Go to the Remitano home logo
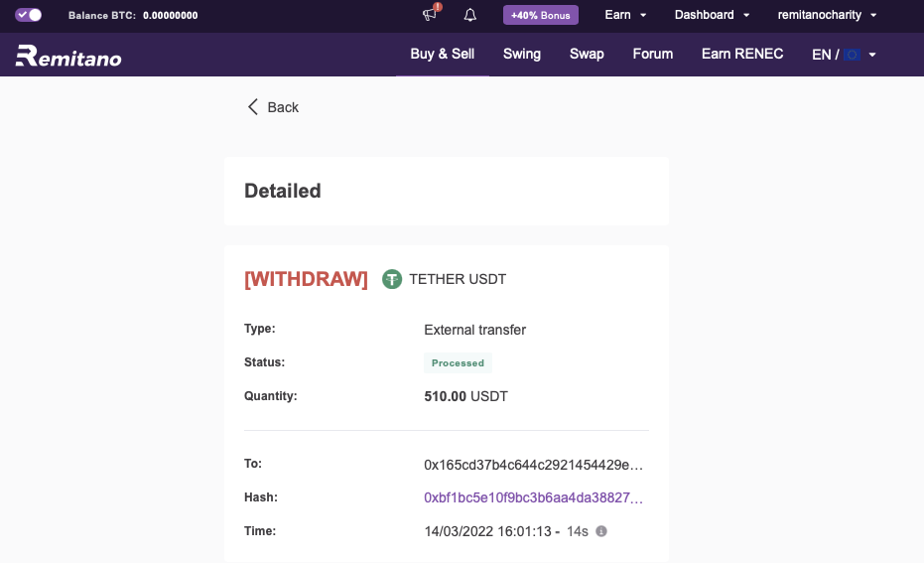The image size is (924, 563). pyautogui.click(x=68, y=56)
